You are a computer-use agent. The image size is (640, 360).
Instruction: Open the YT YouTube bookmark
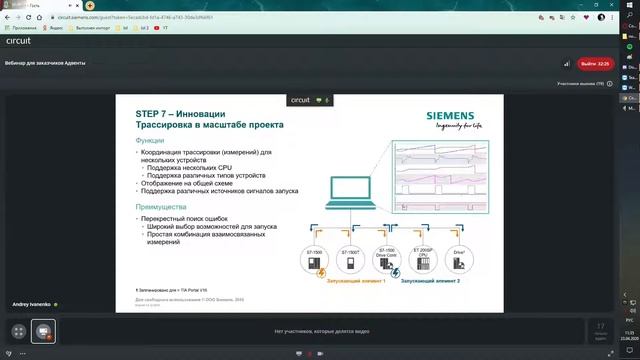click(161, 28)
